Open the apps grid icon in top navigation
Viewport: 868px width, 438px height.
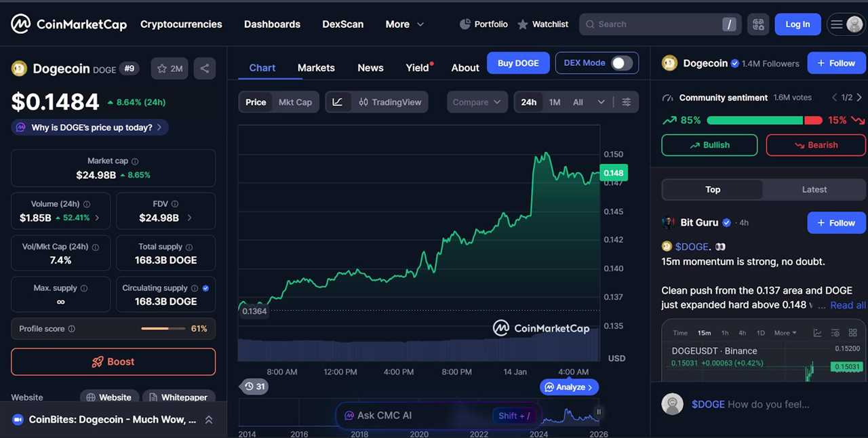(x=758, y=24)
